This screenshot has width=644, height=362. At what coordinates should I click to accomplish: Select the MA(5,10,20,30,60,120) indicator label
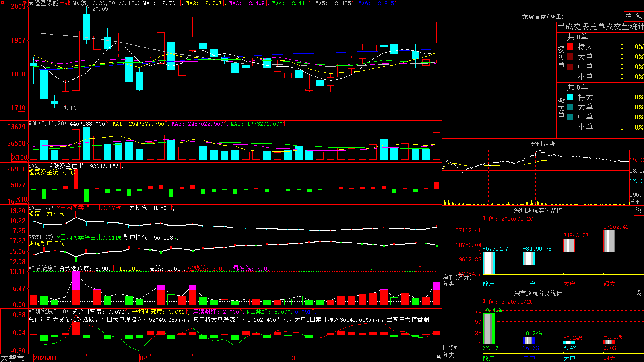[x=107, y=3]
